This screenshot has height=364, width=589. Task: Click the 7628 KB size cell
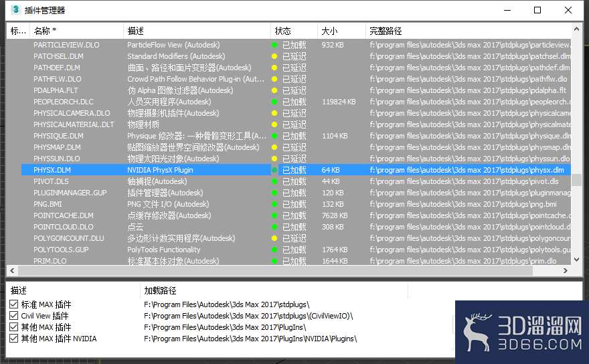point(335,215)
